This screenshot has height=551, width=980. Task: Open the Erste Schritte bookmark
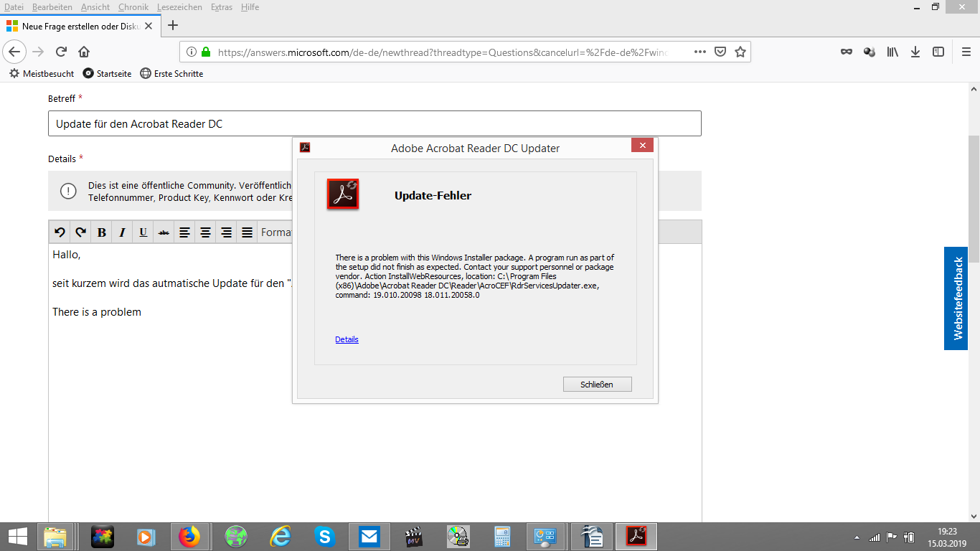[x=171, y=73]
